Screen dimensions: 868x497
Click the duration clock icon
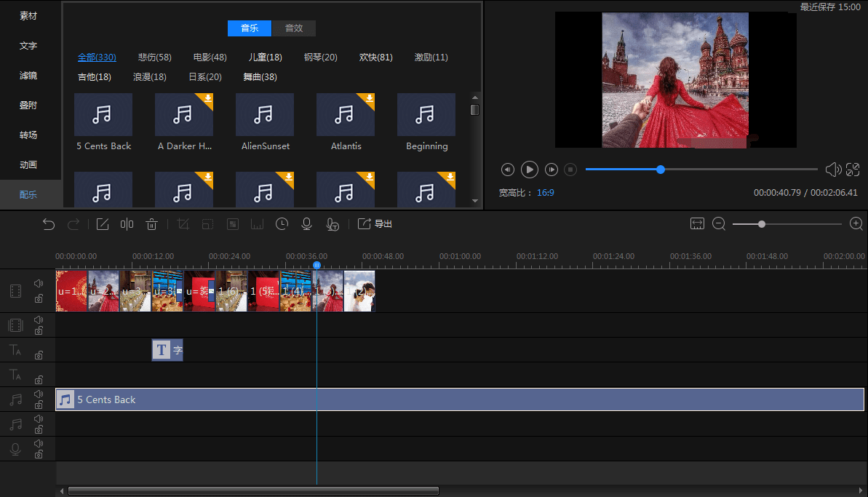point(282,224)
